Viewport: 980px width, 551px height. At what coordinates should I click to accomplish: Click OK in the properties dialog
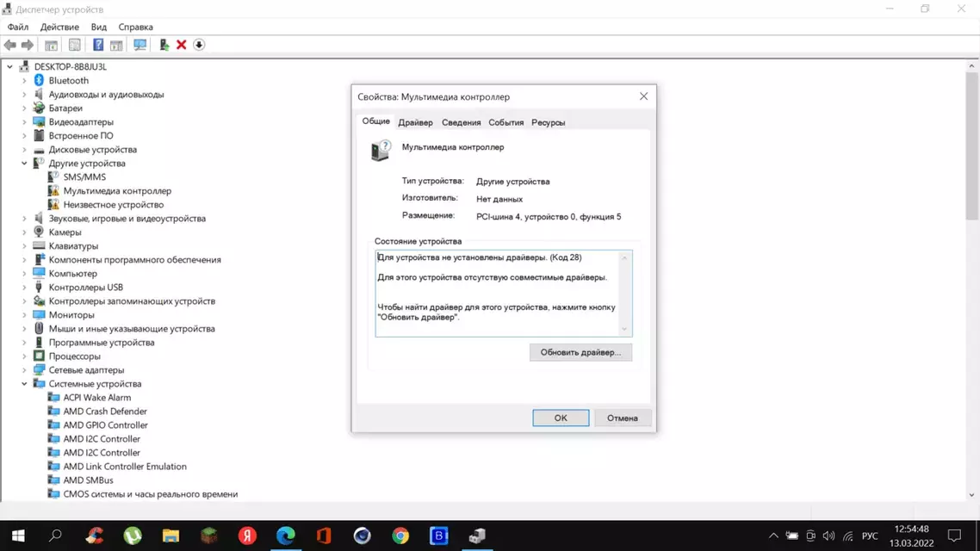561,418
